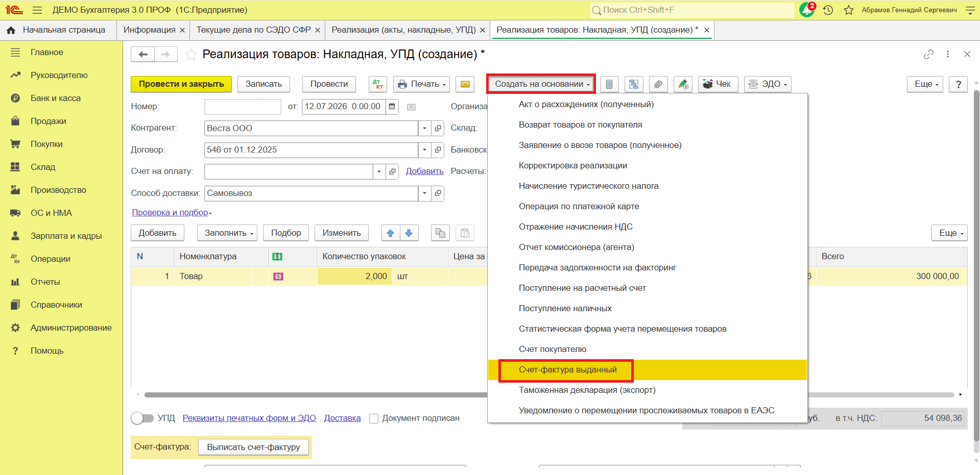Open notifications bell with badge
Screen dimensions: 980x475
pos(807,10)
